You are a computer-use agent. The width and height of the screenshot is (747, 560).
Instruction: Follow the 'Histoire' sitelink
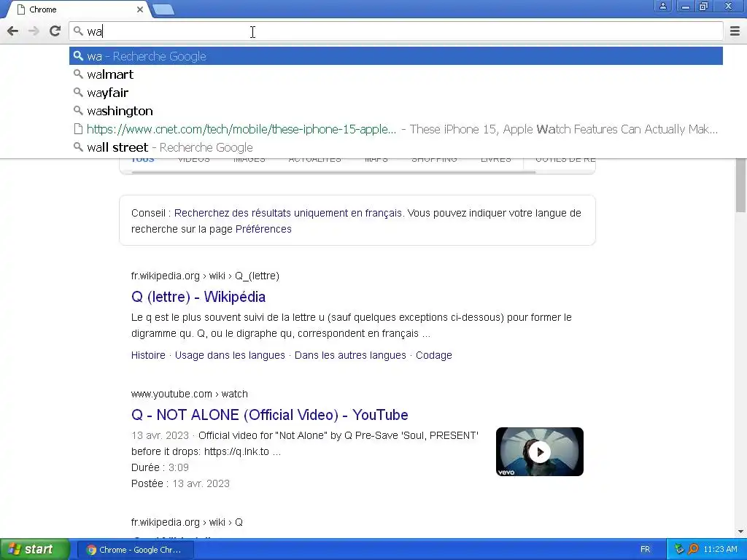pyautogui.click(x=148, y=355)
